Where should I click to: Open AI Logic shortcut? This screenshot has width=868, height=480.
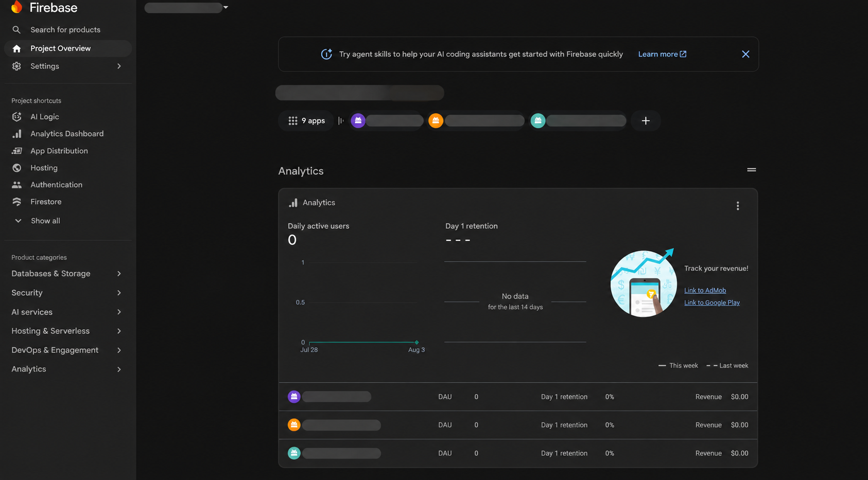click(45, 117)
